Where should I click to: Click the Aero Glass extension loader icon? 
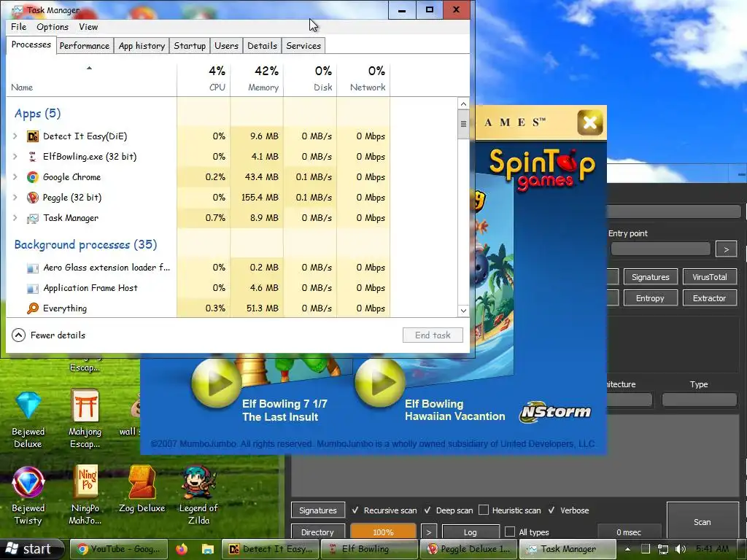pos(32,268)
